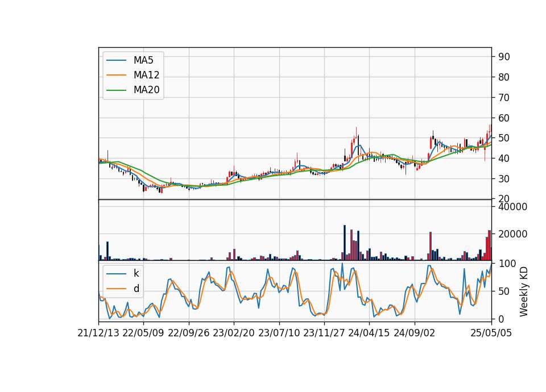Click the k legend label

136,273
